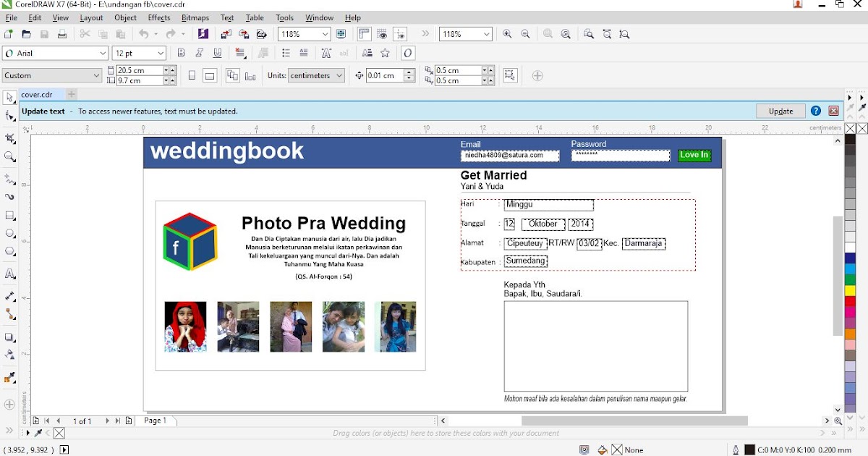Image resolution: width=868 pixels, height=456 pixels.
Task: Open the Bitmaps menu
Action: tap(195, 17)
